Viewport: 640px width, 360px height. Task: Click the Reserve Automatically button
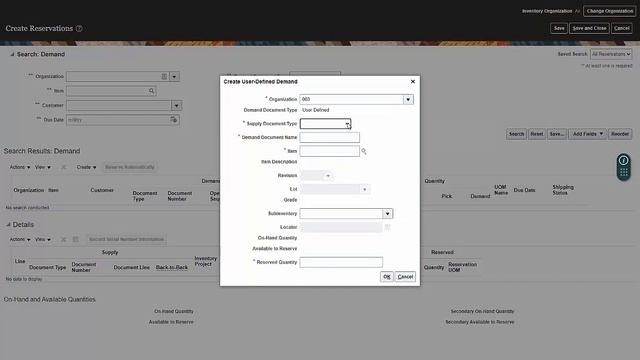pos(130,167)
